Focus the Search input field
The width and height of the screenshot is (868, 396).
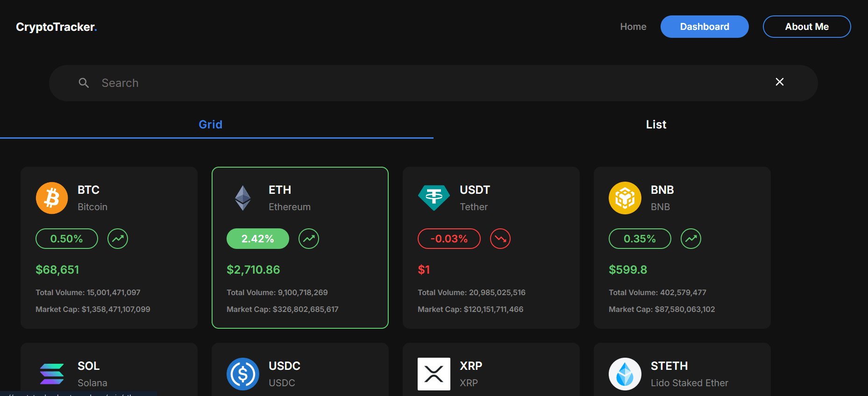tap(434, 83)
